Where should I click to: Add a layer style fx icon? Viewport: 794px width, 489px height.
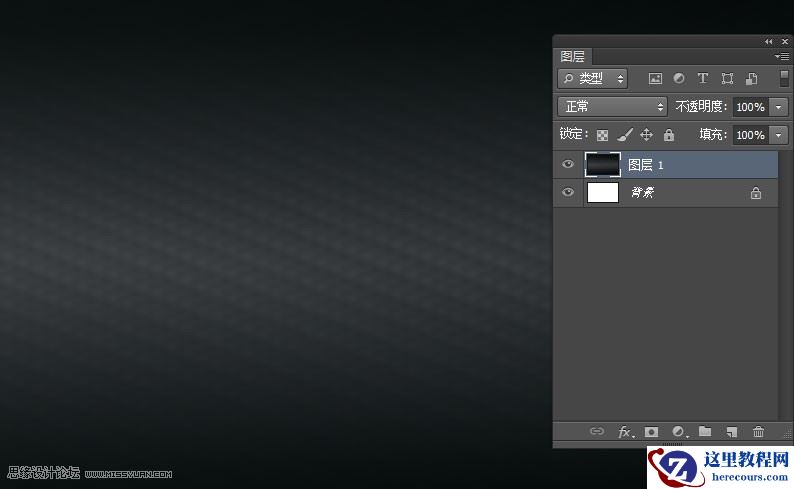tap(626, 432)
